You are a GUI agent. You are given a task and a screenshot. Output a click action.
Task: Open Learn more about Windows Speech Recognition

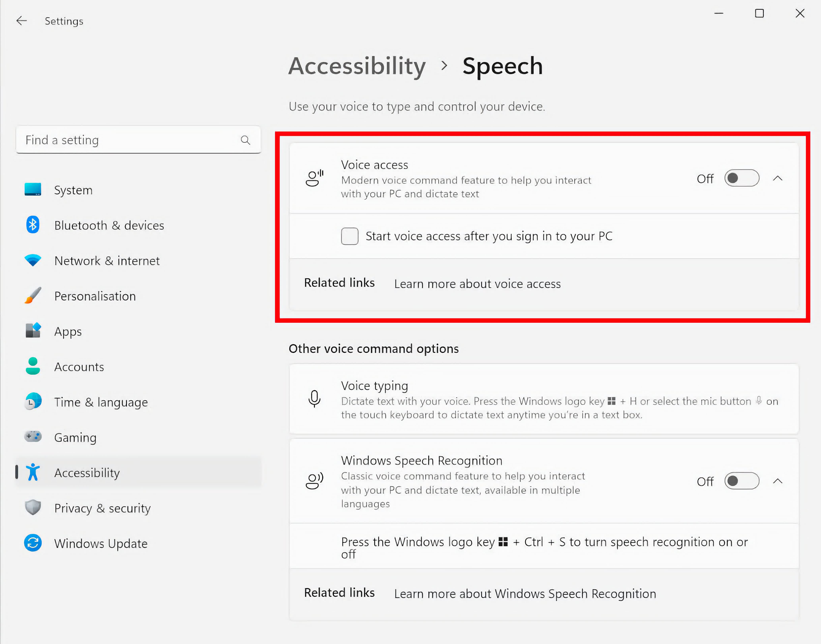click(525, 594)
